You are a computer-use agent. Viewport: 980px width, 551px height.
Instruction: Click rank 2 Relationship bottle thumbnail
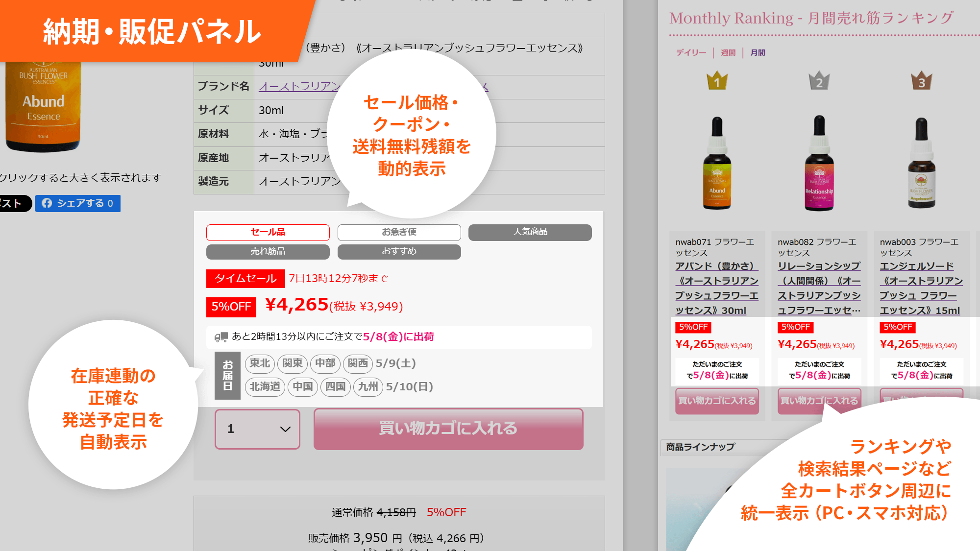[x=819, y=163]
